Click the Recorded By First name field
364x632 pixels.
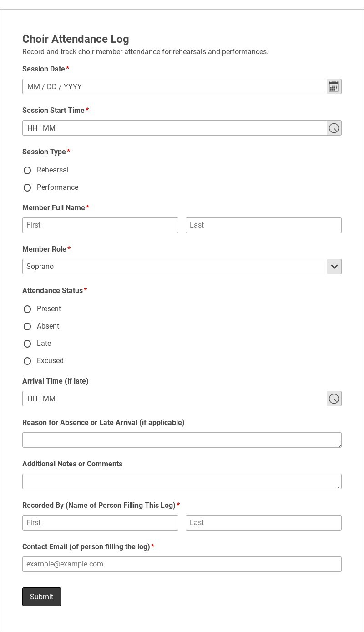[100, 523]
